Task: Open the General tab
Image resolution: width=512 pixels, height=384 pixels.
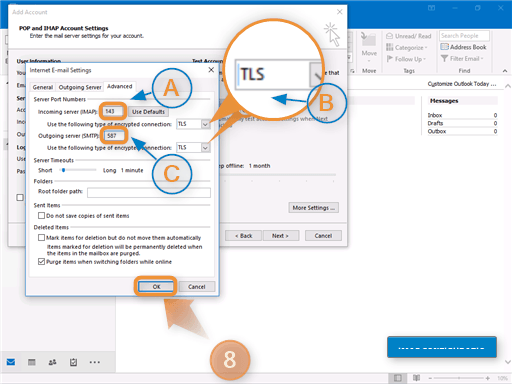Action: [x=43, y=87]
